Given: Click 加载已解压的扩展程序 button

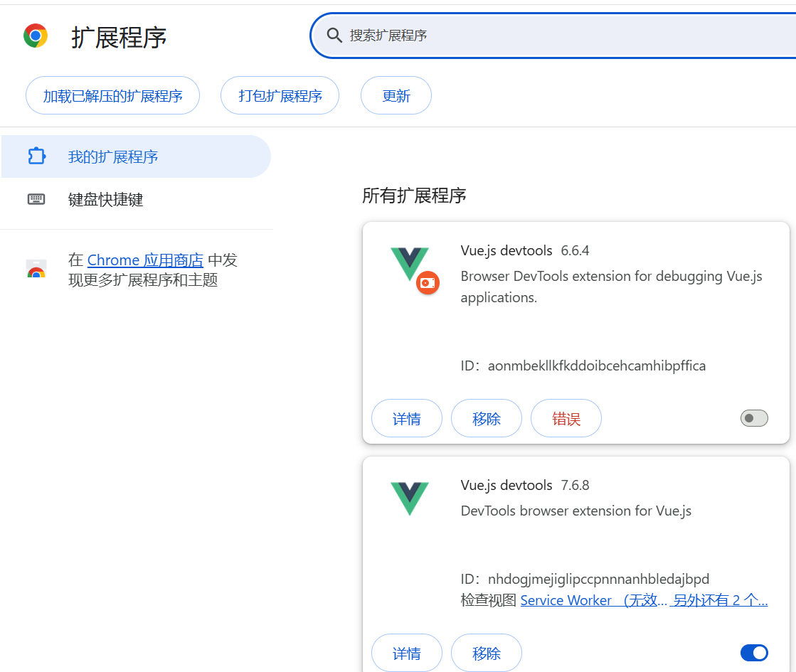Looking at the screenshot, I should (x=112, y=95).
